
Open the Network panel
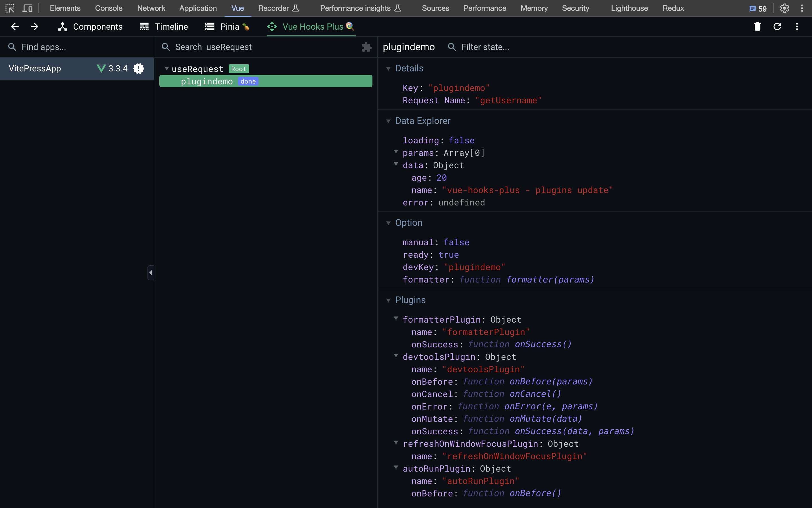click(x=151, y=8)
